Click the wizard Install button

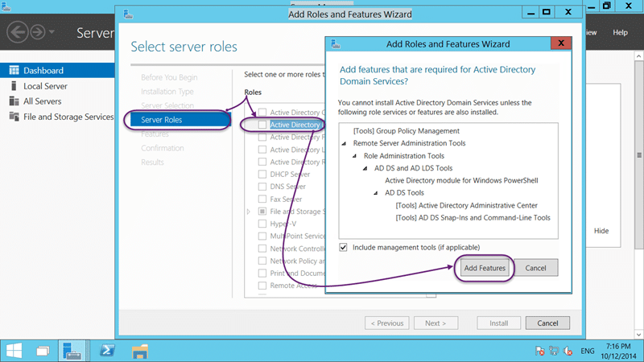(x=498, y=323)
